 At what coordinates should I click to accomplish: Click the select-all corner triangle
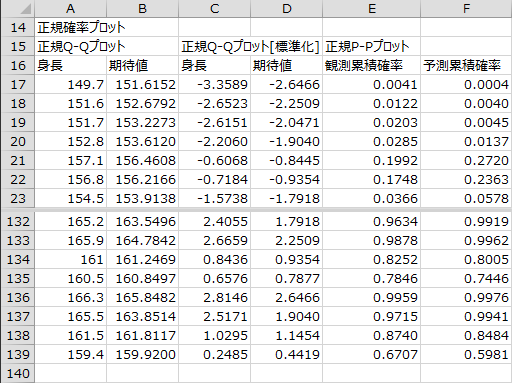[x=25, y=8]
